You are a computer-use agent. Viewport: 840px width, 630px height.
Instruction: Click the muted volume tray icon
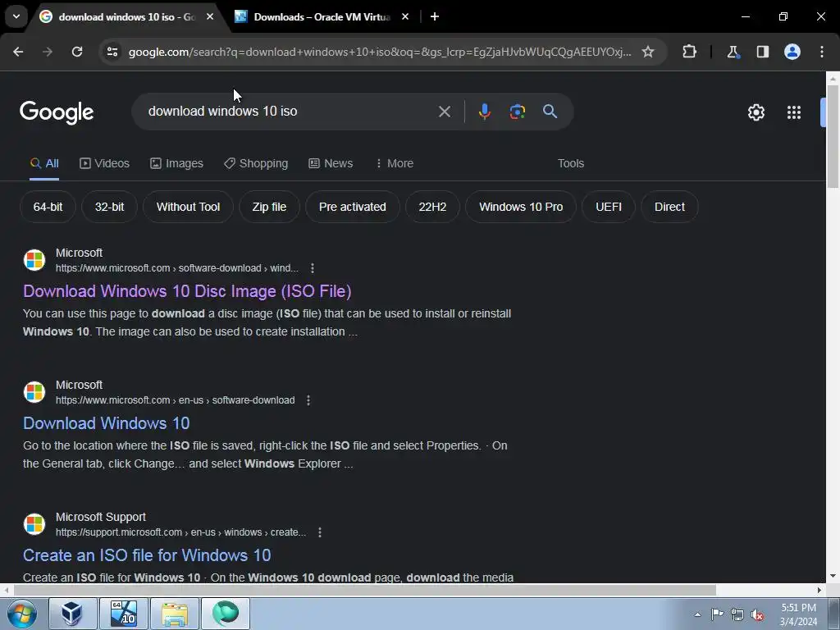[757, 614]
